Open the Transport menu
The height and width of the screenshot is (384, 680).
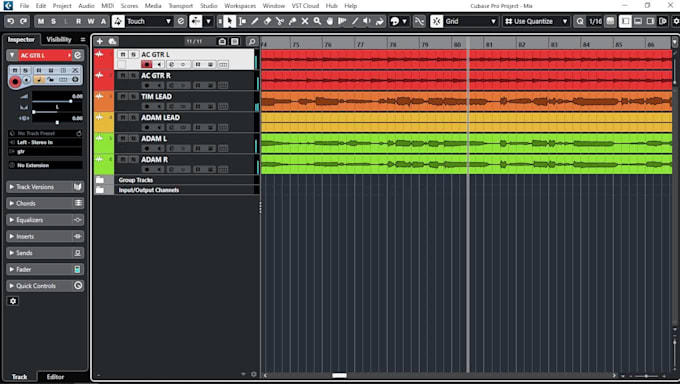(180, 6)
